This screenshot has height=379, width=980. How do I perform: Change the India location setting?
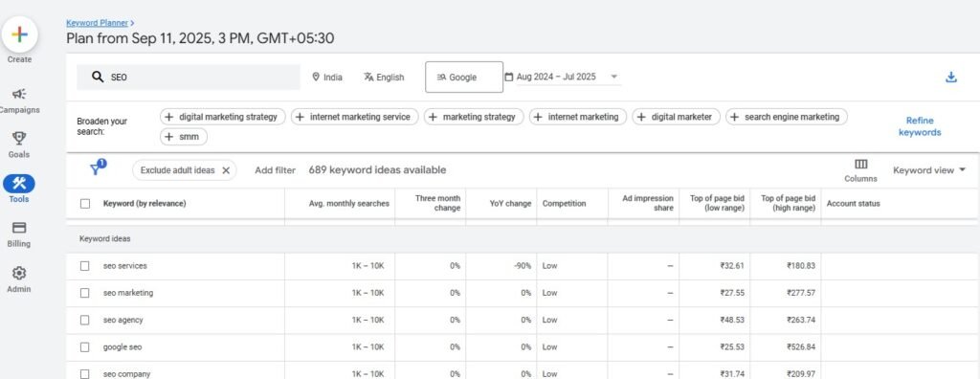[x=327, y=78]
